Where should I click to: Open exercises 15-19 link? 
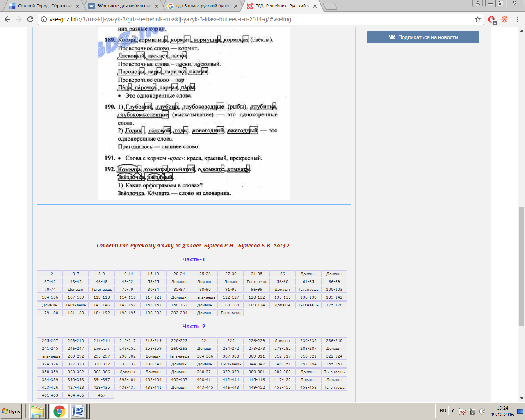153,274
